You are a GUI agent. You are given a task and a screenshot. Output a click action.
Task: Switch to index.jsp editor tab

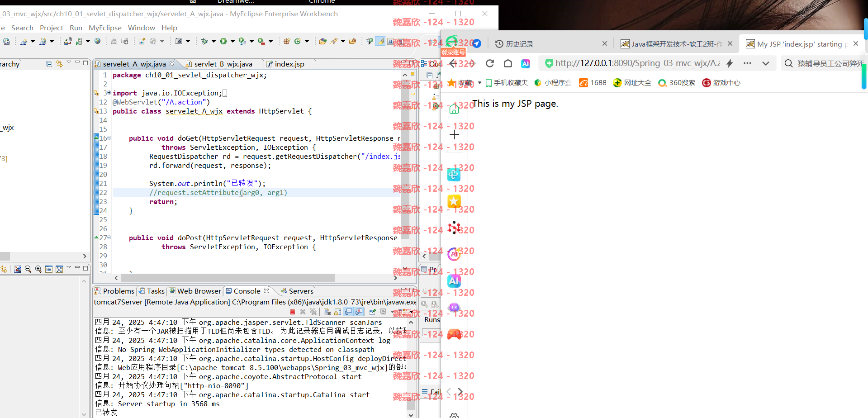click(289, 64)
